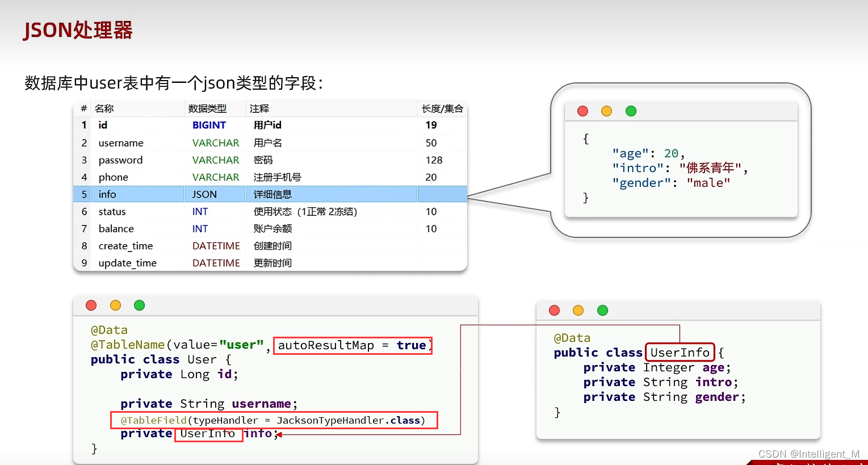The width and height of the screenshot is (868, 465).
Task: Click UserInfo type in the User class
Action: point(208,434)
